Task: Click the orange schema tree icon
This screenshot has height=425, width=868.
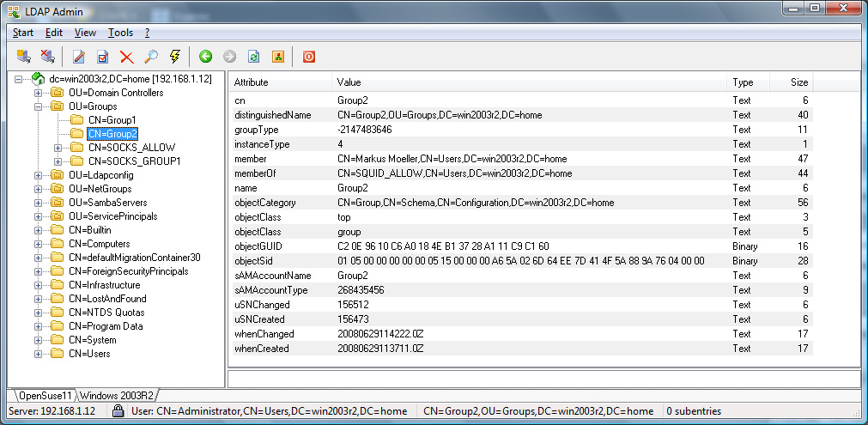Action: 278,57
